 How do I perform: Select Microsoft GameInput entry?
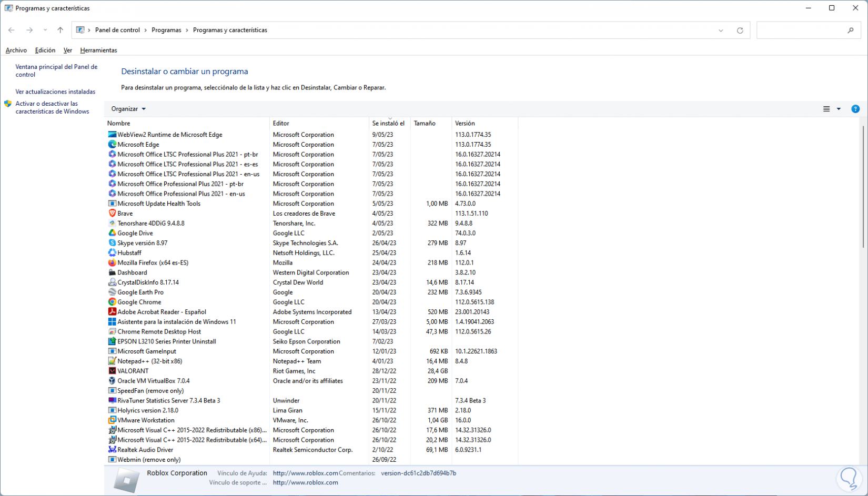[x=311, y=351]
